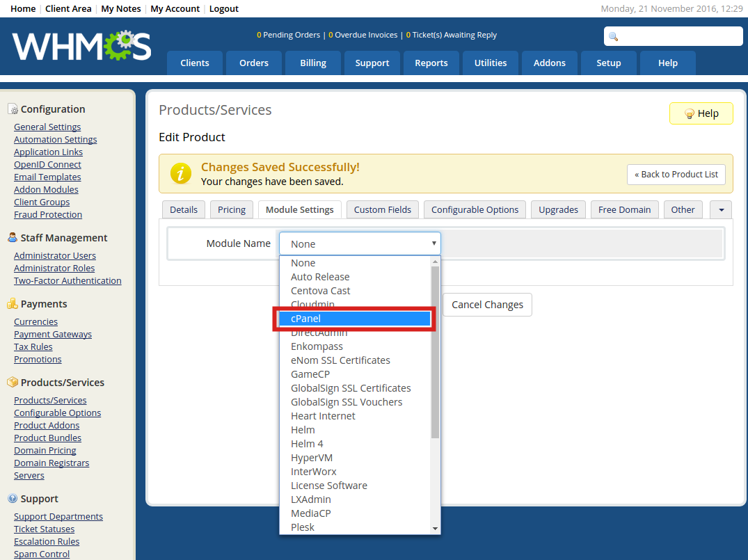Click the Staff Management person icon
The height and width of the screenshot is (560, 748).
13,238
